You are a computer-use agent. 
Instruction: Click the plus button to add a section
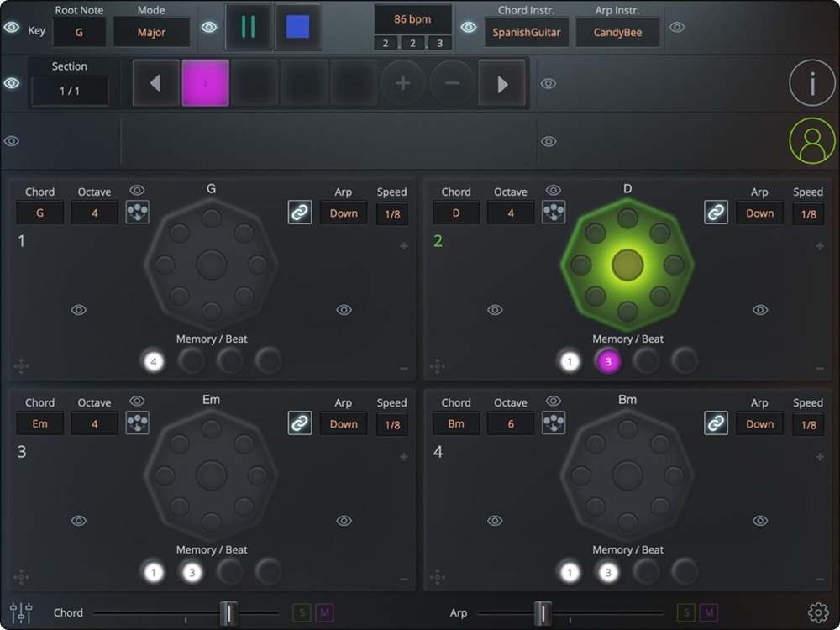coord(402,83)
